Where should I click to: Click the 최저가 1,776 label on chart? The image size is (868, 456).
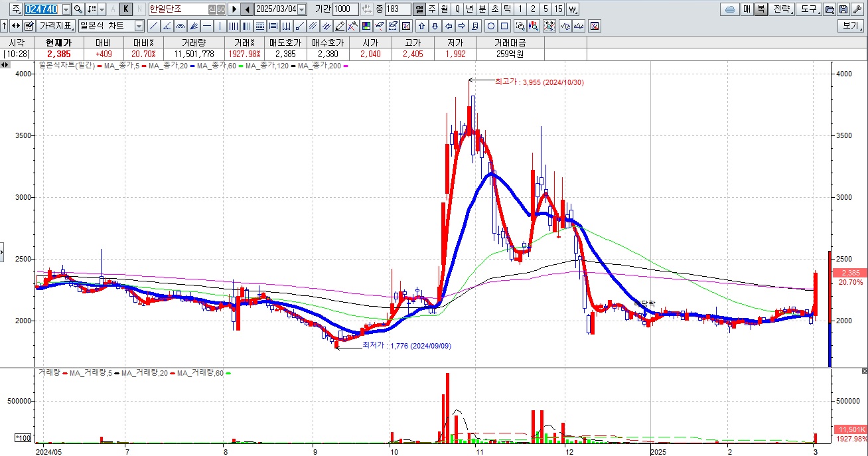[407, 346]
